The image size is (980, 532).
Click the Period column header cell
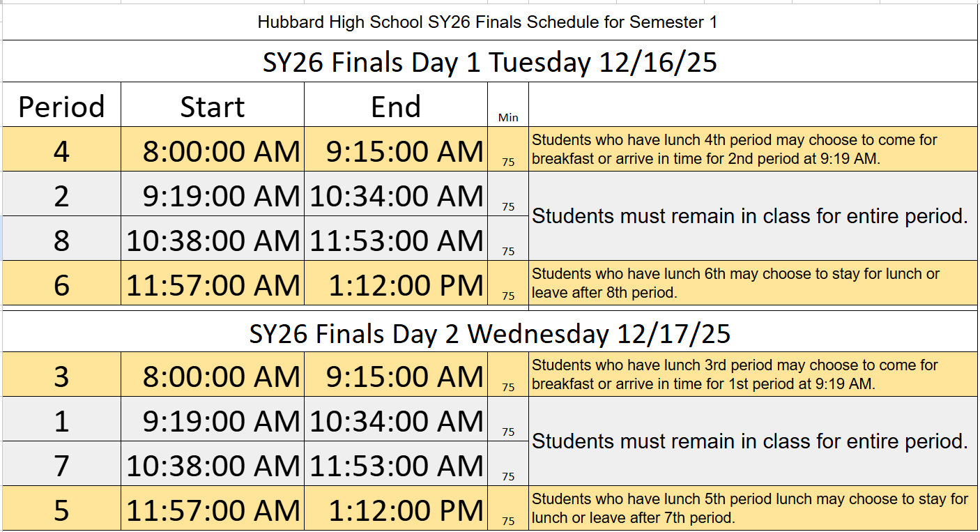pos(61,107)
